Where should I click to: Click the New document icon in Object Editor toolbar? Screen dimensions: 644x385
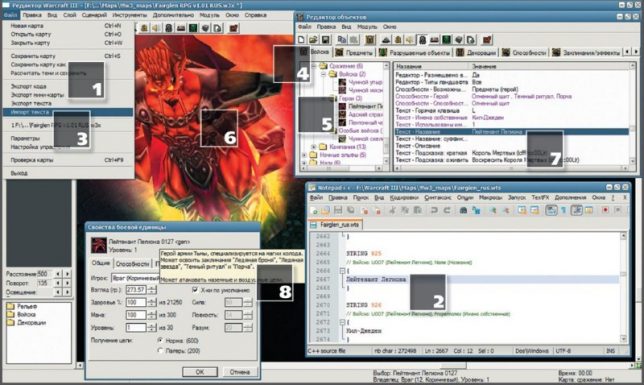[x=301, y=40]
